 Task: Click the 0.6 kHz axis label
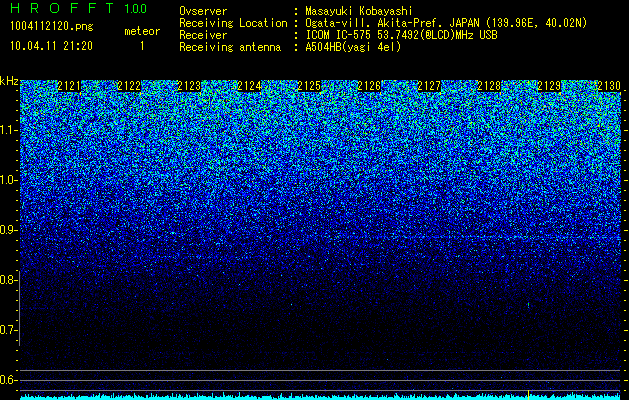[x=7, y=380]
